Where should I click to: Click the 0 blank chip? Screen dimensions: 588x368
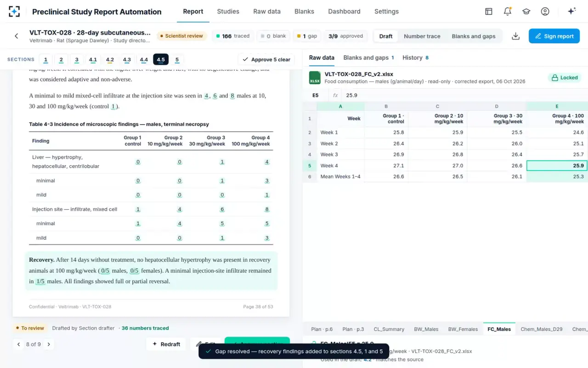[273, 36]
